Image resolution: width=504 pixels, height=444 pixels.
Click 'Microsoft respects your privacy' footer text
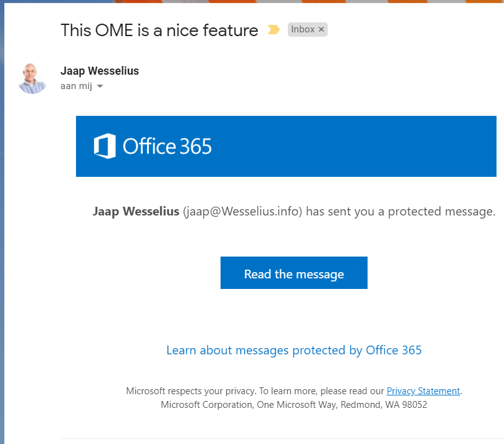coord(191,391)
